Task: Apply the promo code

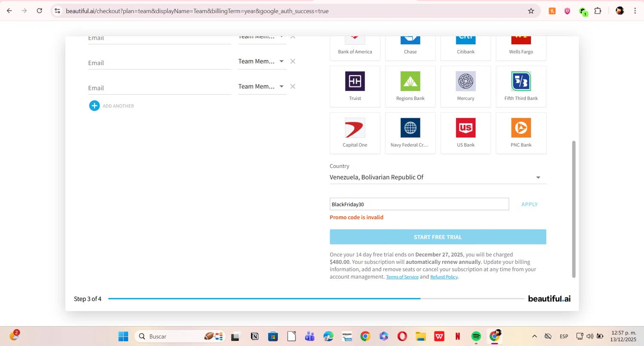Action: click(529, 204)
